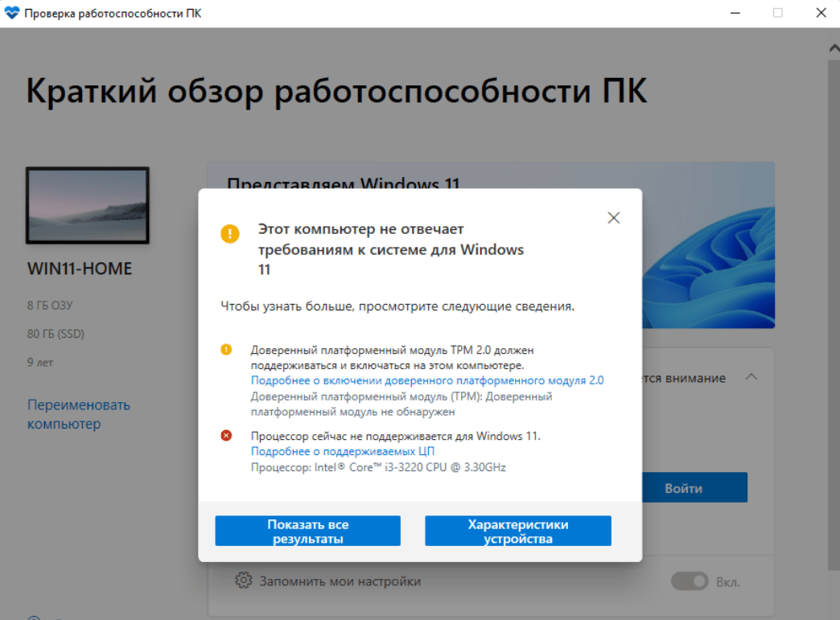Click the WIN11-HOME desktop thumbnail
Image resolution: width=840 pixels, height=620 pixels.
88,205
